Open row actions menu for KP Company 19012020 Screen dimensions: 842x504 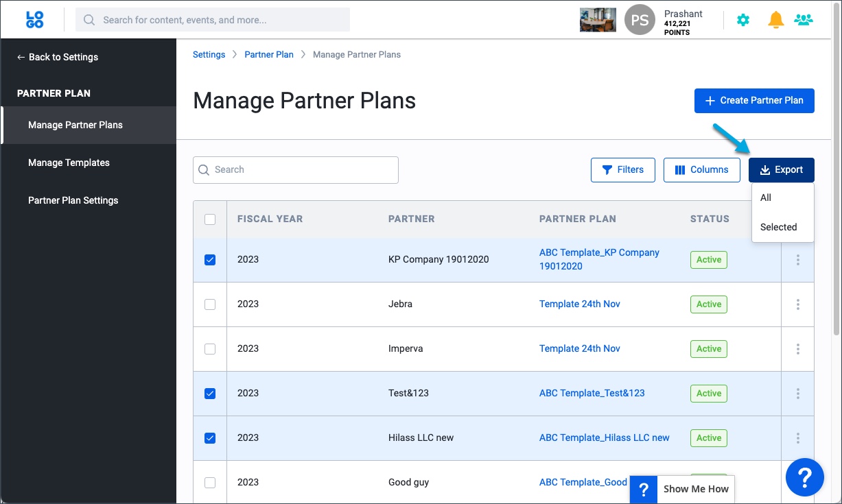point(797,260)
